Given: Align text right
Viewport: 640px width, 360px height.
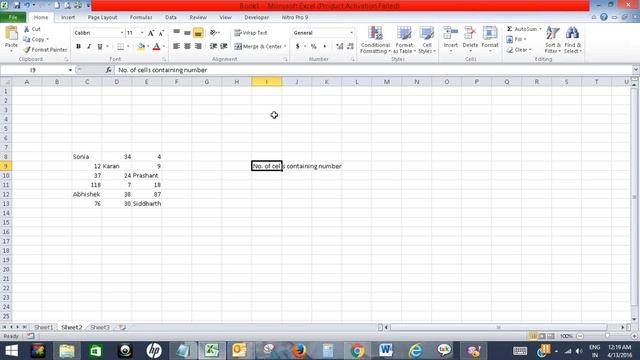Looking at the screenshot, I should click(x=198, y=47).
